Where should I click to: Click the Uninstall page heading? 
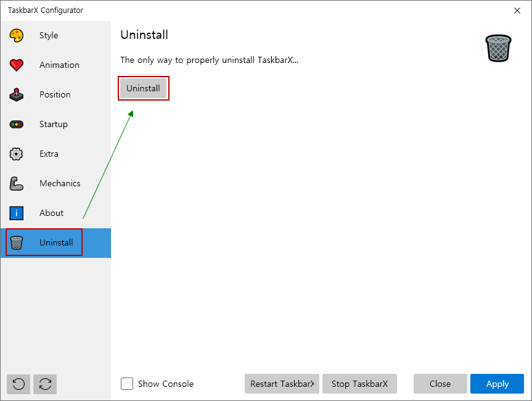tap(144, 35)
